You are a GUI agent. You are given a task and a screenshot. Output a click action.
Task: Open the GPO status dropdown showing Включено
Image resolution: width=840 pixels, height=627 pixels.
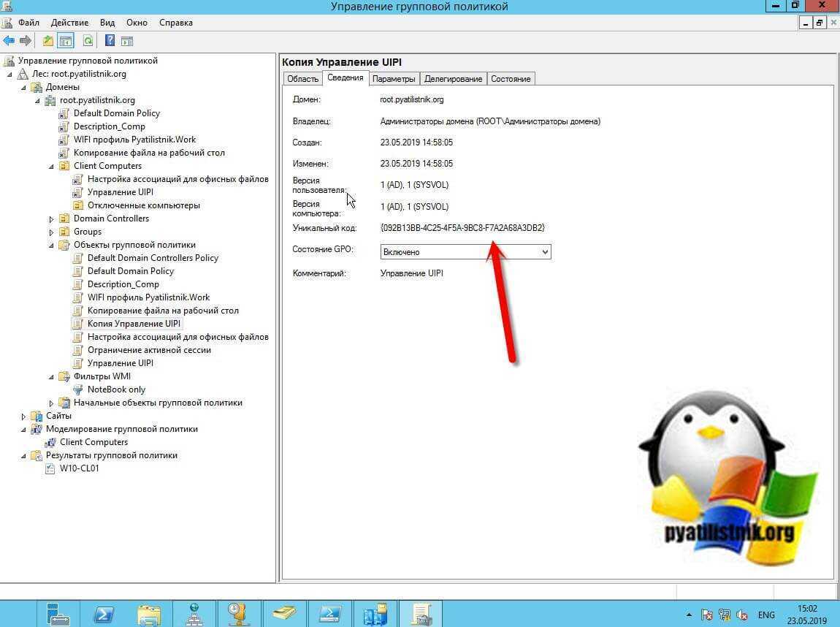tap(465, 252)
